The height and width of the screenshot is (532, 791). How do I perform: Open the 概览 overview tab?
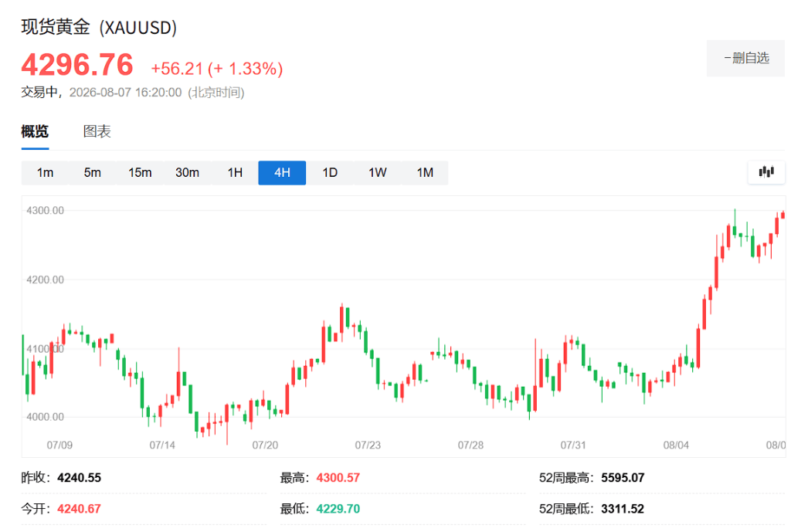35,131
